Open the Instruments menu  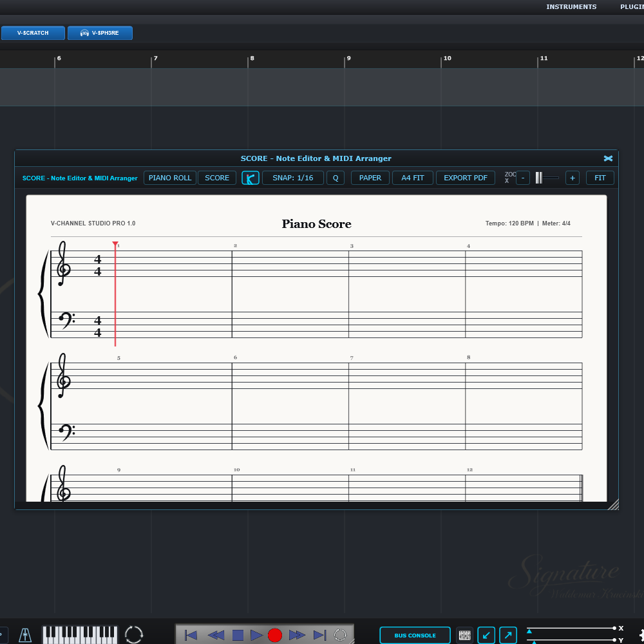[x=571, y=6]
